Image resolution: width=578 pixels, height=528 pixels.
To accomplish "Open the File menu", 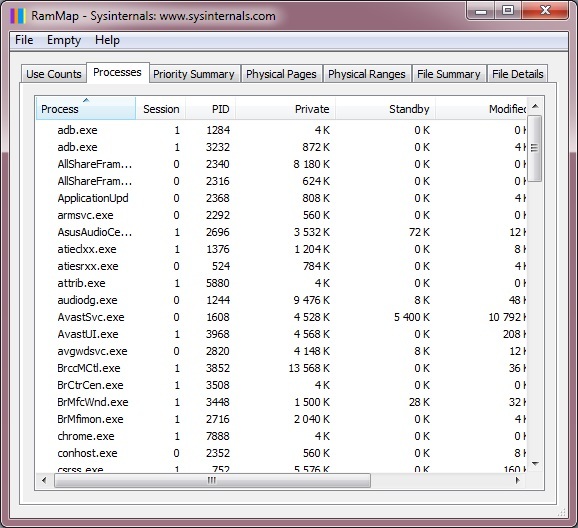I will click(24, 40).
